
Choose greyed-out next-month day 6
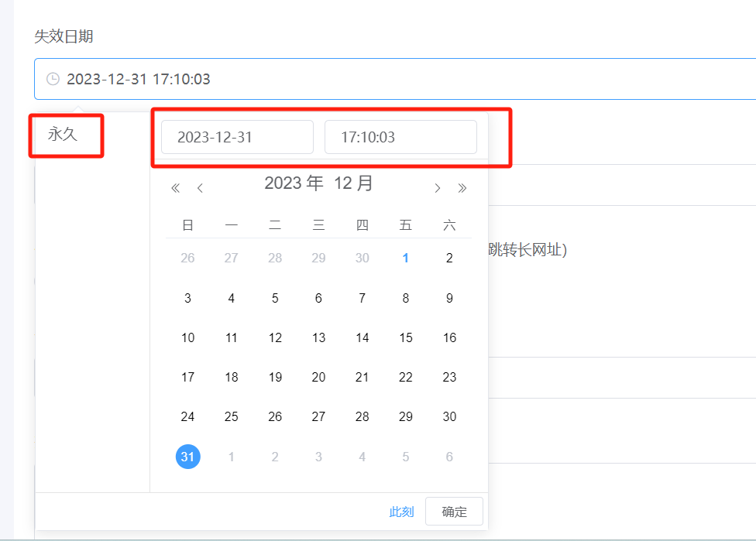(449, 456)
